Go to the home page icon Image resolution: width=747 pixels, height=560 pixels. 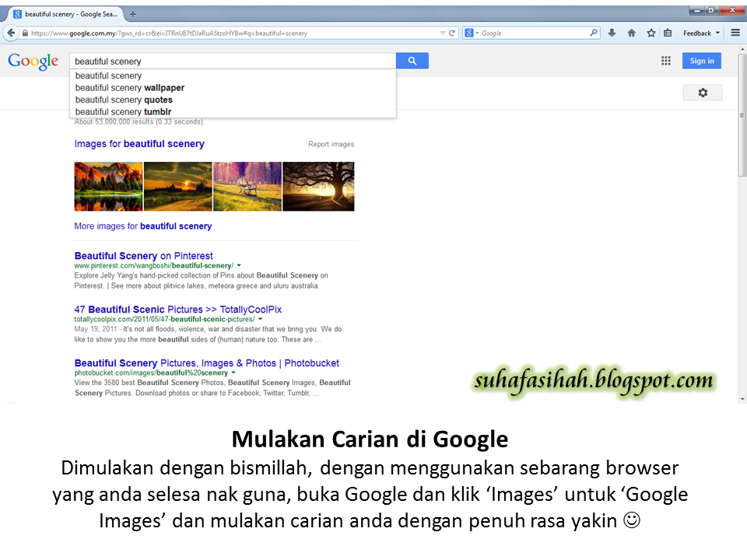(631, 33)
